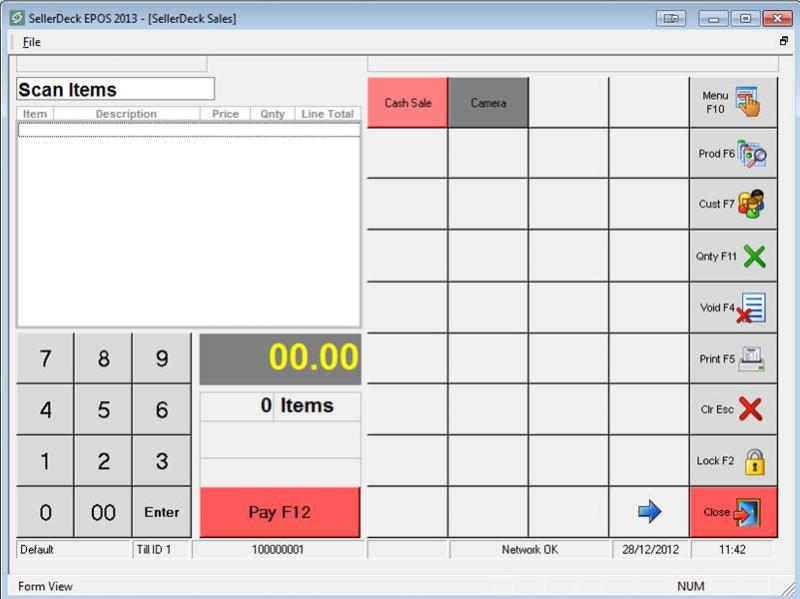800x599 pixels.
Task: Close the SellerDeck EPOS window
Action: coord(777,19)
